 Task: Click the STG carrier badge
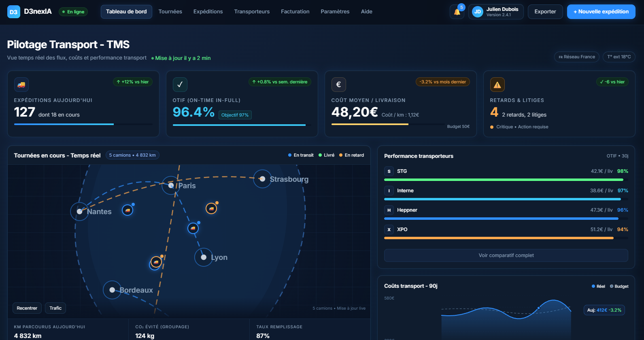pyautogui.click(x=389, y=171)
